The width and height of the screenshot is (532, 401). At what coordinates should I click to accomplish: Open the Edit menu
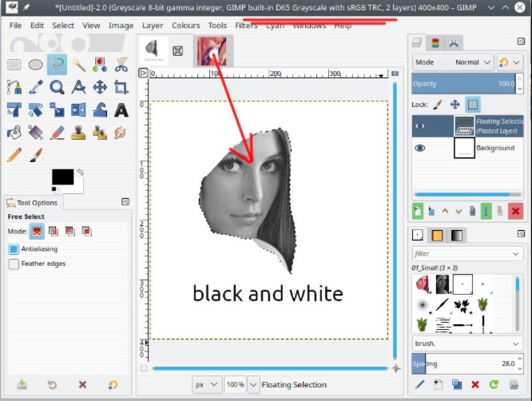click(x=37, y=26)
